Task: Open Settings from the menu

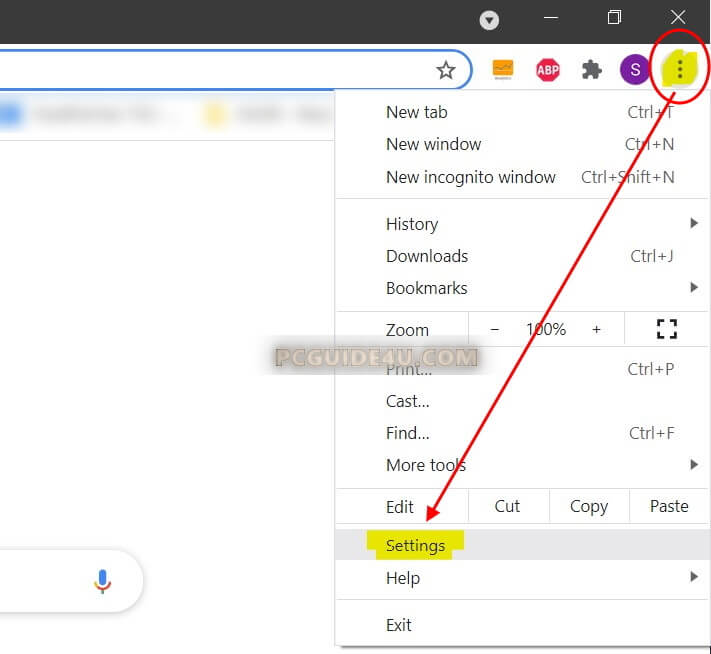Action: (x=416, y=546)
